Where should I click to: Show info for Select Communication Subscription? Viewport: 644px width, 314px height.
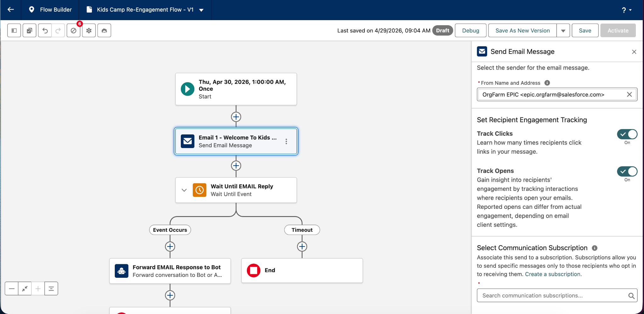coord(595,248)
